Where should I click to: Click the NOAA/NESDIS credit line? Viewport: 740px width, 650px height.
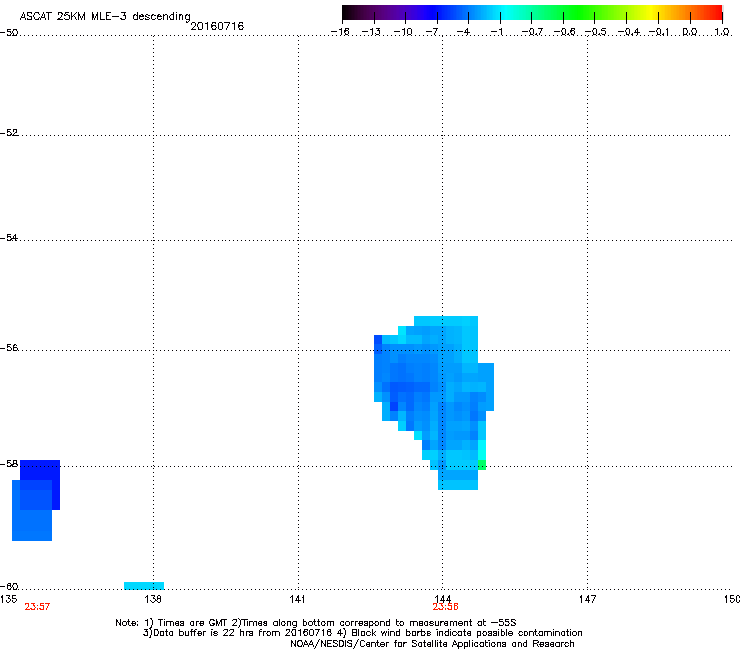pyautogui.click(x=432, y=643)
